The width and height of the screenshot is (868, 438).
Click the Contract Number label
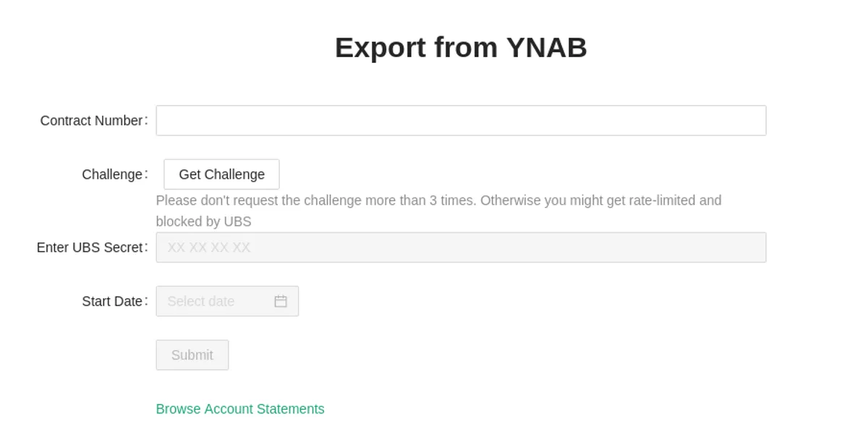pos(92,120)
